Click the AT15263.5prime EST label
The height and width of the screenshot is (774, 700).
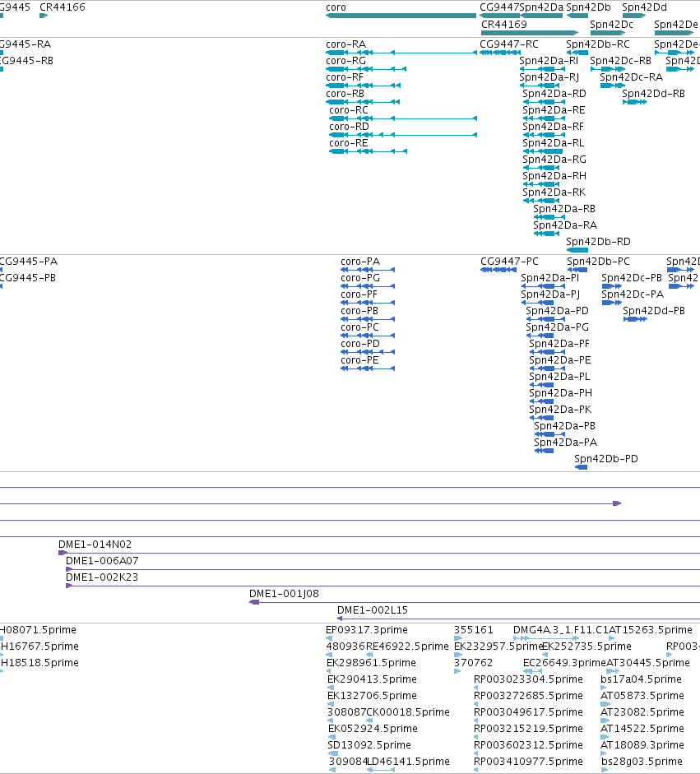click(651, 630)
